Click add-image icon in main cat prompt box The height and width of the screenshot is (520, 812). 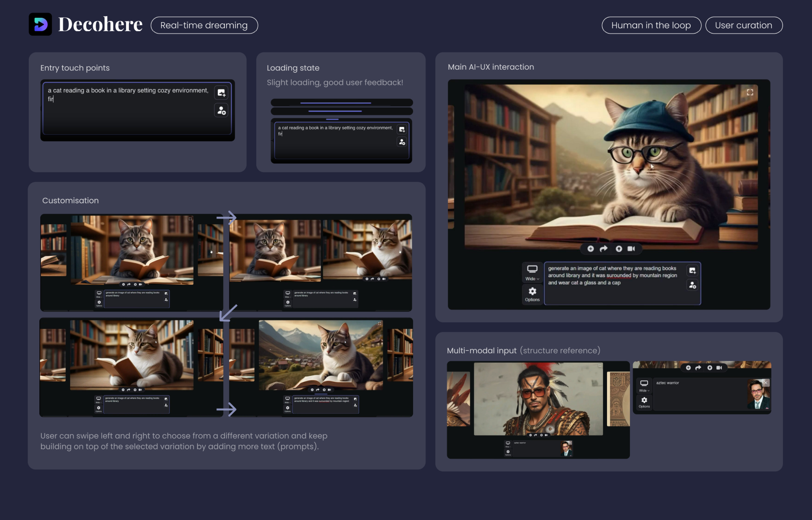pos(692,271)
